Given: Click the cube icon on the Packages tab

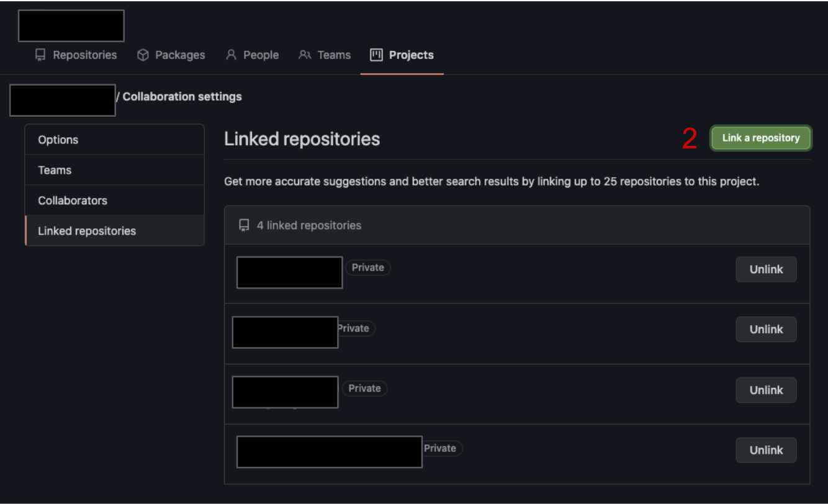Looking at the screenshot, I should [143, 55].
